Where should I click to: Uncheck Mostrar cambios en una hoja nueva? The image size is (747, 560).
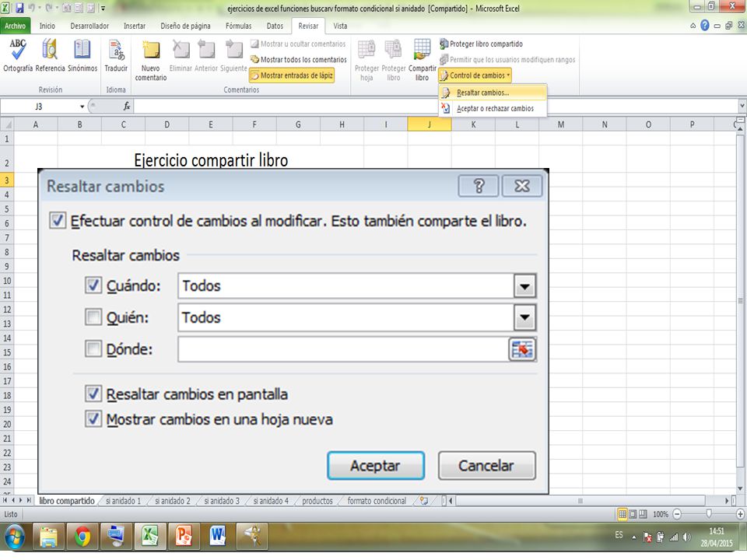point(93,419)
